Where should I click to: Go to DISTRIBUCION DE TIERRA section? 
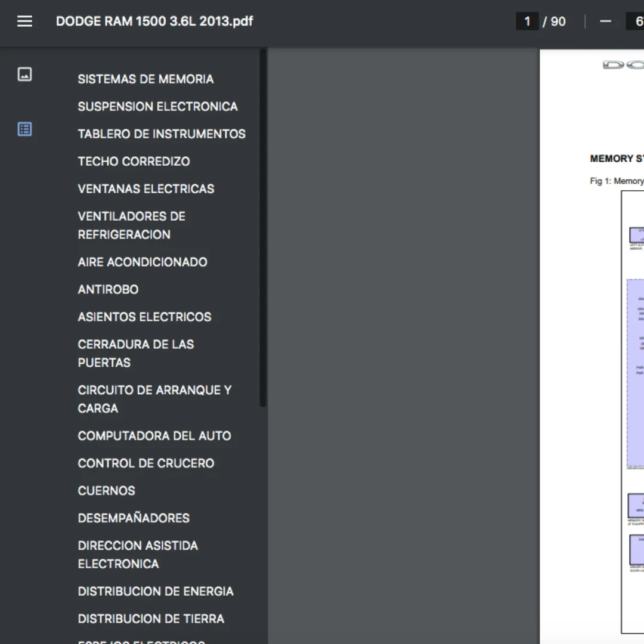pyautogui.click(x=151, y=619)
